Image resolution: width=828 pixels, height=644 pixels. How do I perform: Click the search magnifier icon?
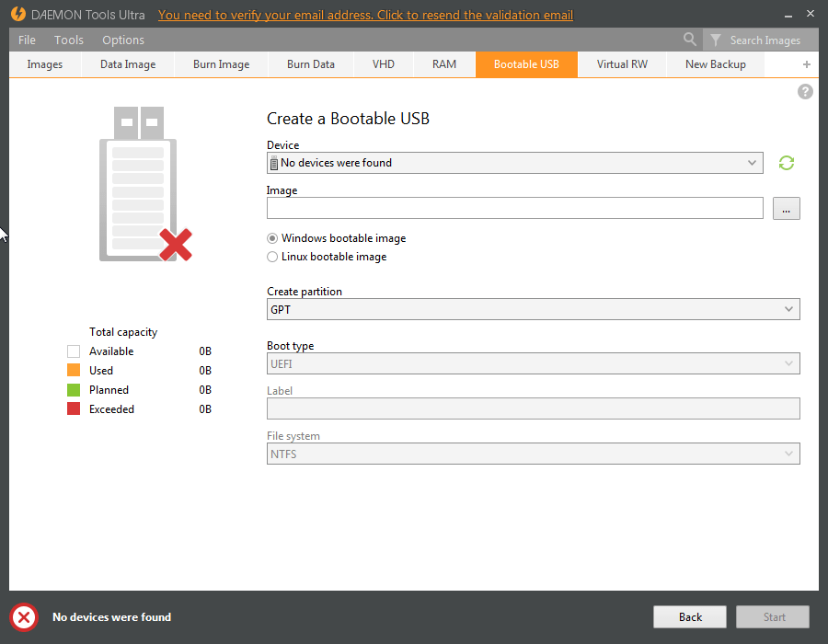(x=690, y=40)
